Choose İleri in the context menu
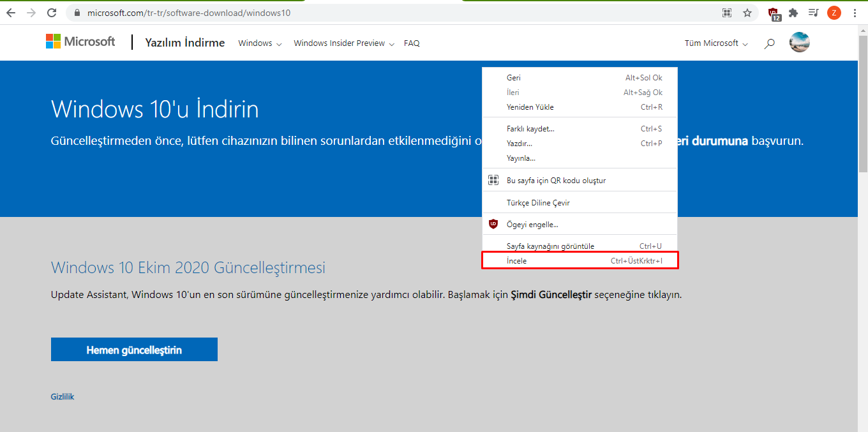868x432 pixels. tap(580, 93)
